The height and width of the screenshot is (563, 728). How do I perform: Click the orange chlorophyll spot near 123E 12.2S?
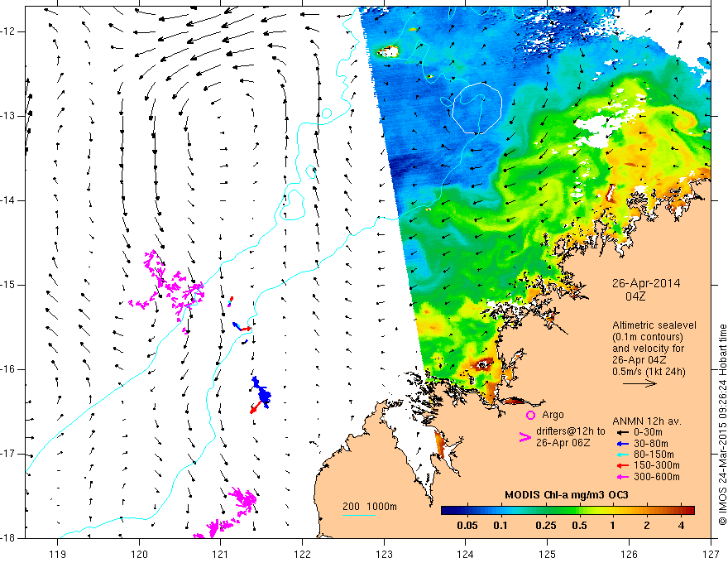(x=388, y=51)
